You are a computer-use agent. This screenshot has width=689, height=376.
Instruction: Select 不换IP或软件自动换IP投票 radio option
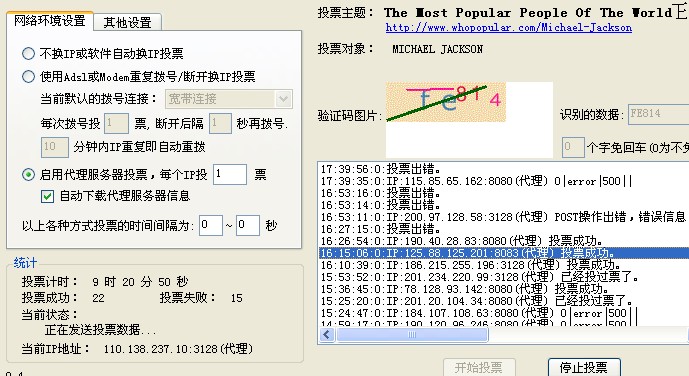[x=28, y=54]
